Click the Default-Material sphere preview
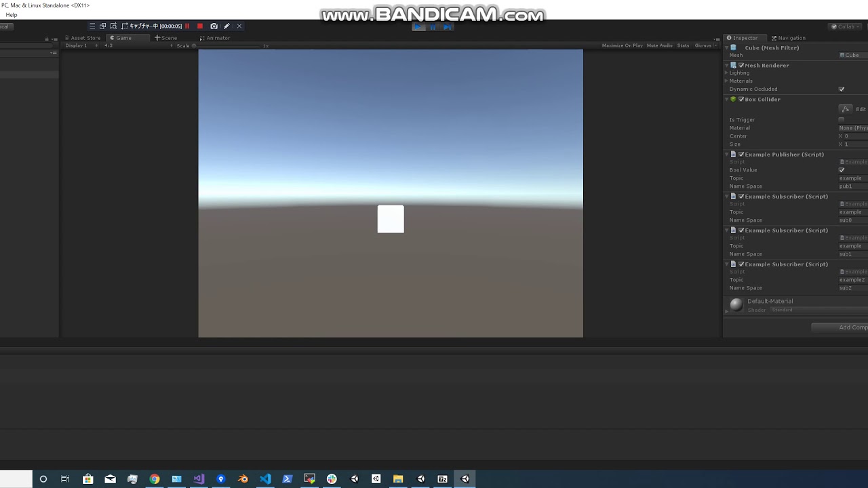868x488 pixels. (736, 304)
